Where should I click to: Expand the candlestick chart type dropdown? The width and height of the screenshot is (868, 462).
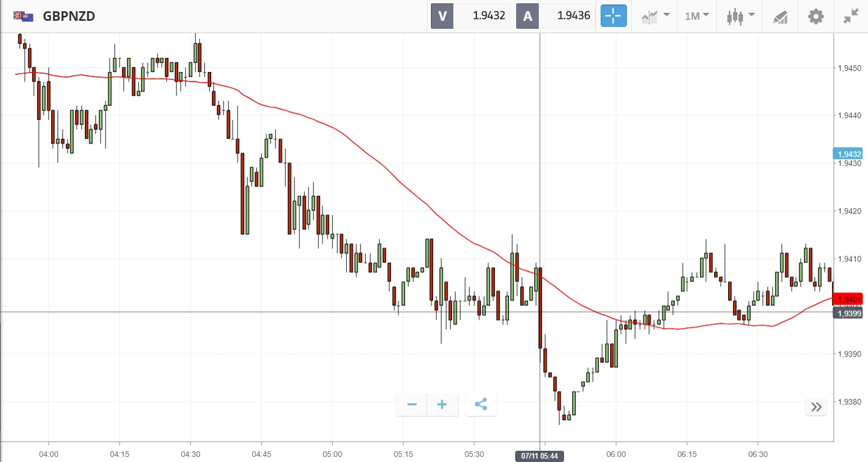(740, 16)
